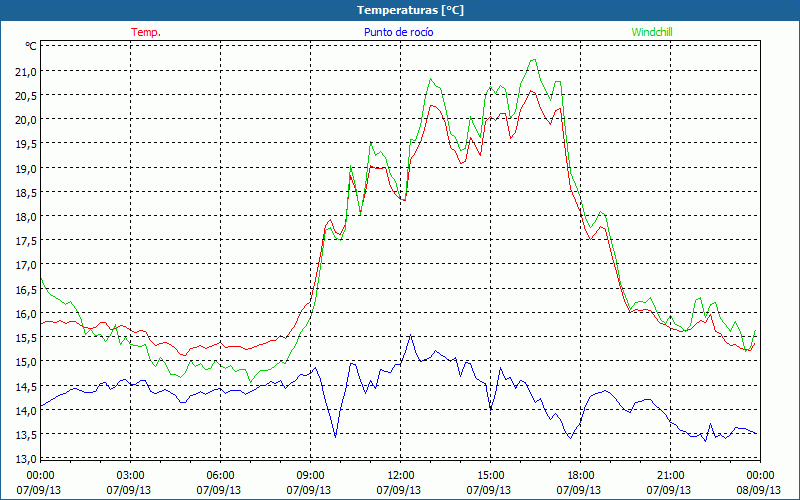
Task: Click the dew point dip before 10:00
Action: click(x=335, y=437)
